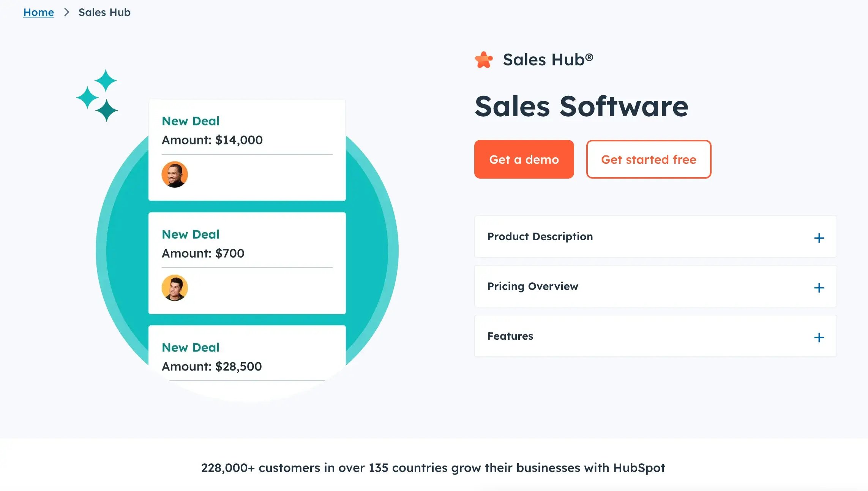Click the breadcrumb chevron separator
The height and width of the screenshot is (491, 868).
pos(67,12)
